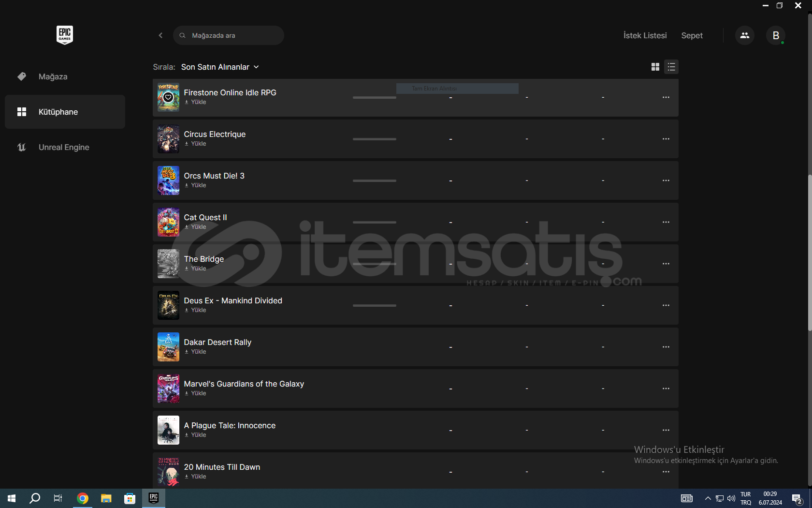The width and height of the screenshot is (812, 508).
Task: Go back using the arrow button
Action: point(160,35)
